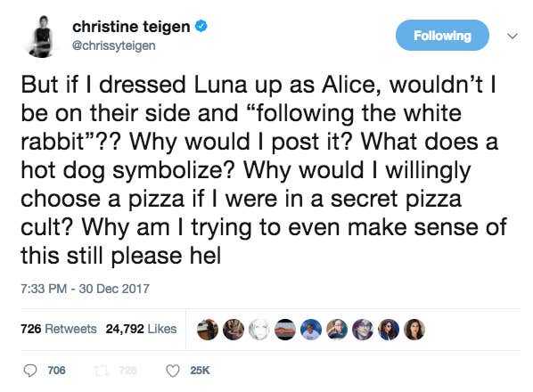533x392 pixels.
Task: View the 726 Retweets list
Action: (x=59, y=329)
